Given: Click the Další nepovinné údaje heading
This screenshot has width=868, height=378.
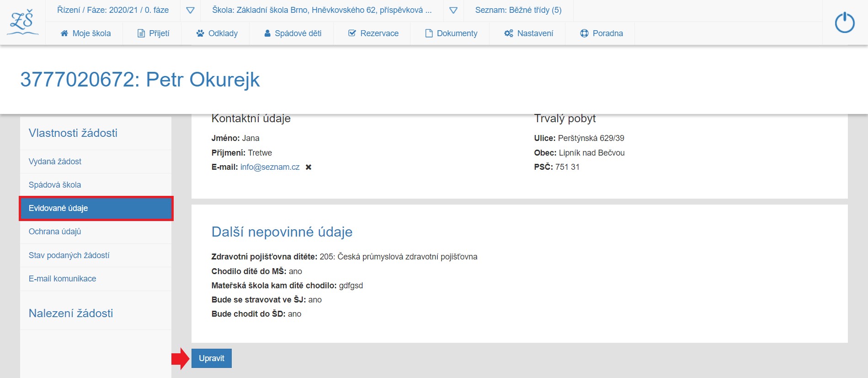Looking at the screenshot, I should tap(282, 232).
